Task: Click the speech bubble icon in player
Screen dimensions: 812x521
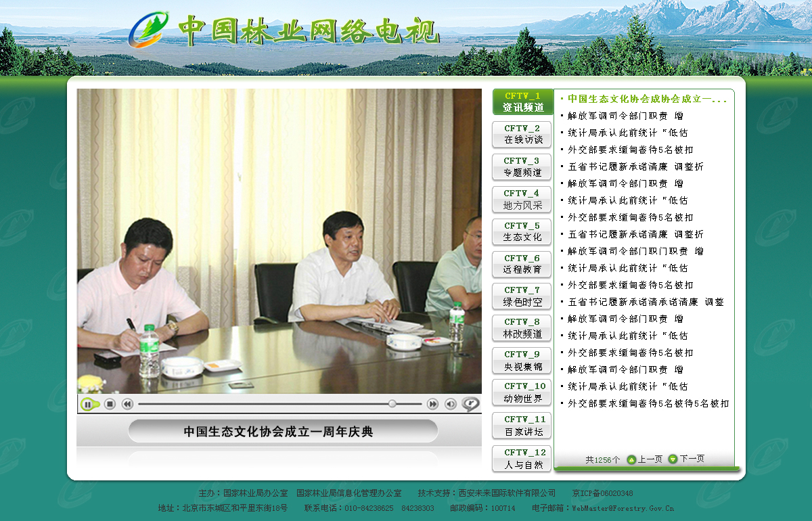Action: click(x=470, y=404)
